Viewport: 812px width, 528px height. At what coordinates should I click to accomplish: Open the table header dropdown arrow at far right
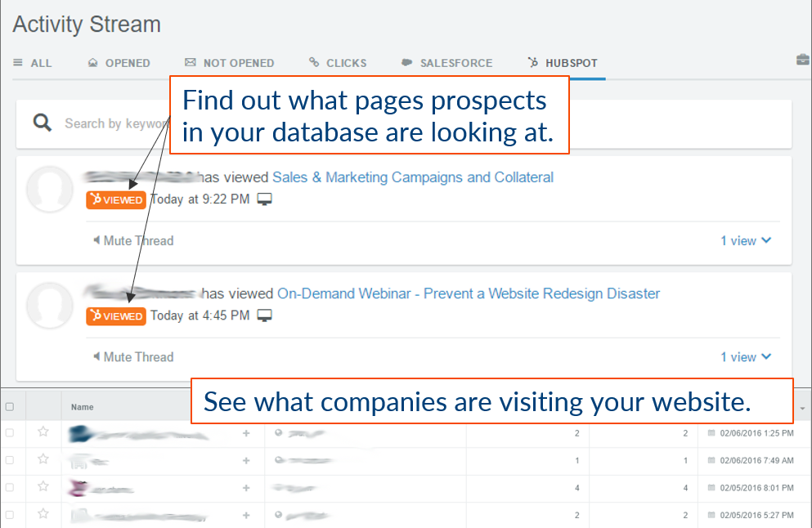point(803,409)
